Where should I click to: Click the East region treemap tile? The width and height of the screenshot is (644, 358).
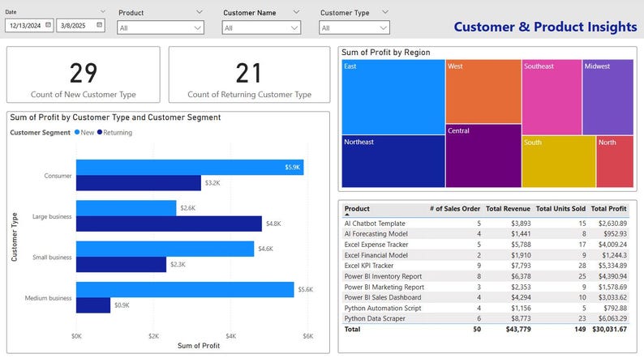(x=393, y=97)
